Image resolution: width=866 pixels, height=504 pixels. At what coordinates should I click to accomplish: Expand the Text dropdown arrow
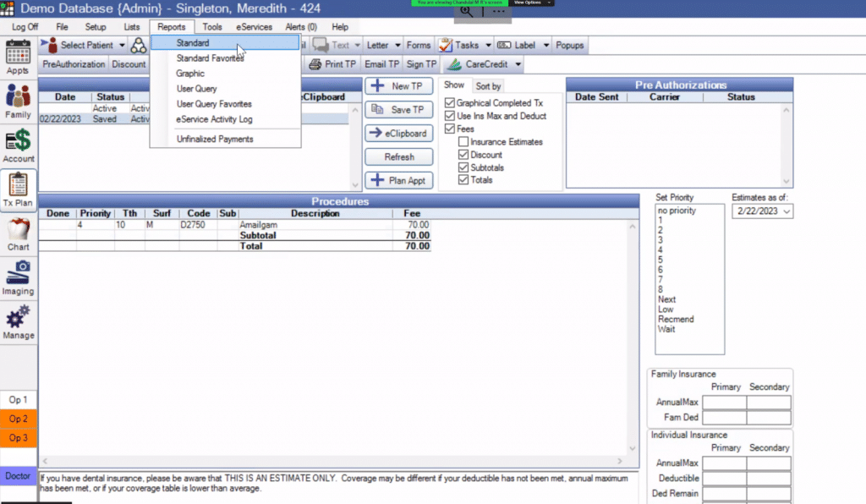(x=358, y=46)
